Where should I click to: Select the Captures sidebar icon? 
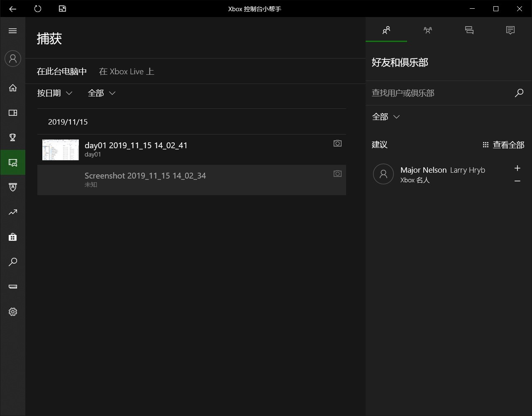pyautogui.click(x=13, y=162)
